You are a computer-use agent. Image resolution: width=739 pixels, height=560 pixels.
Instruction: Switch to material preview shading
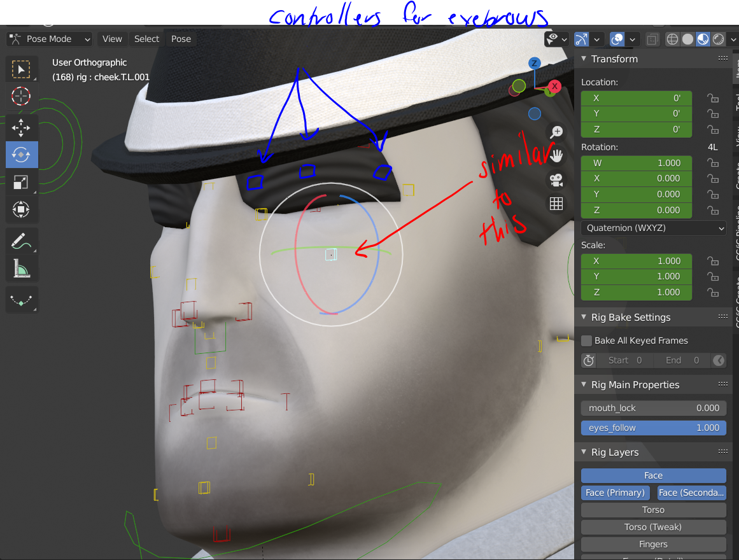[x=703, y=39]
